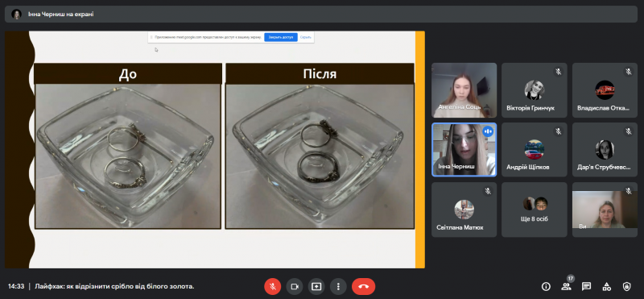644x299 pixels.
Task: Open host controls lock icon
Action: click(626, 286)
